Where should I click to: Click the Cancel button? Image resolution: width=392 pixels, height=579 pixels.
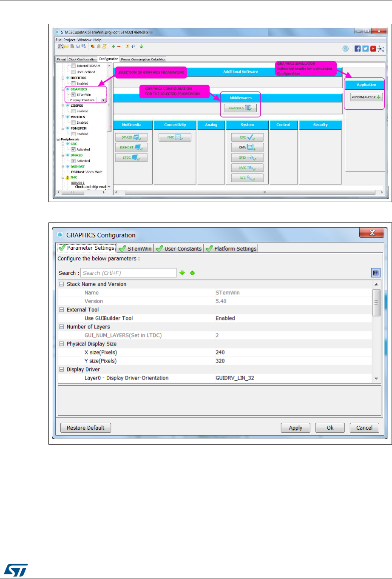coord(364,428)
